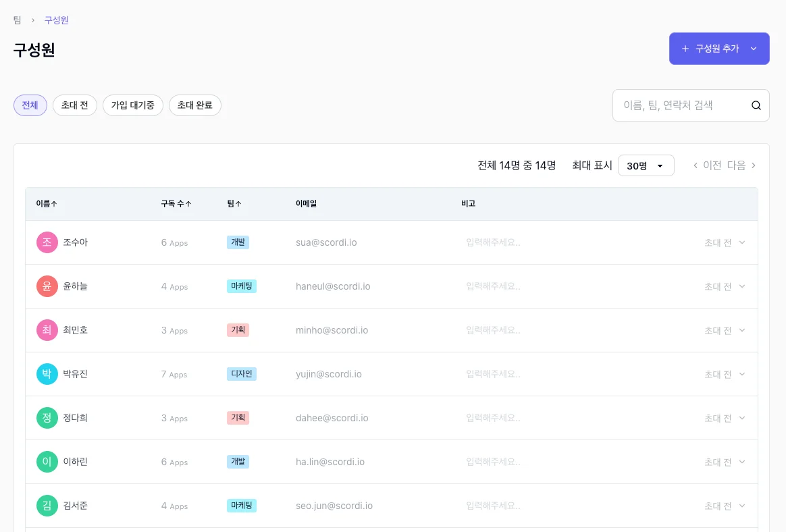Click 조수아's pink profile avatar

tap(47, 242)
